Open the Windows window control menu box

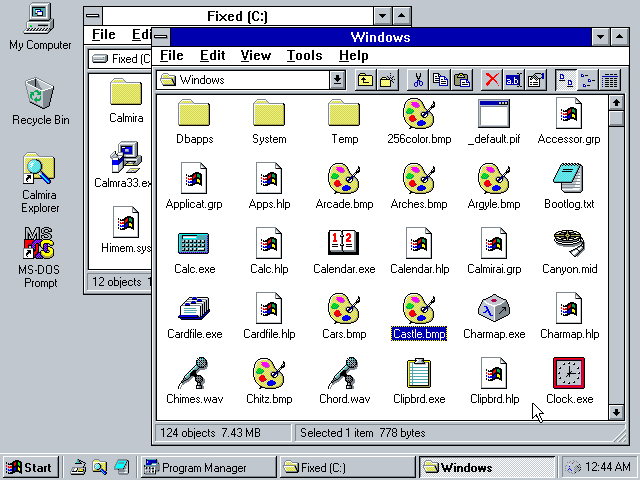pos(161,37)
